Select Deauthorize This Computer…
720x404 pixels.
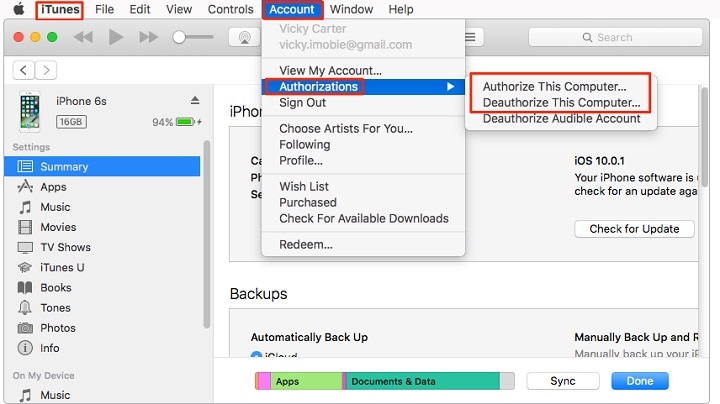(x=561, y=102)
